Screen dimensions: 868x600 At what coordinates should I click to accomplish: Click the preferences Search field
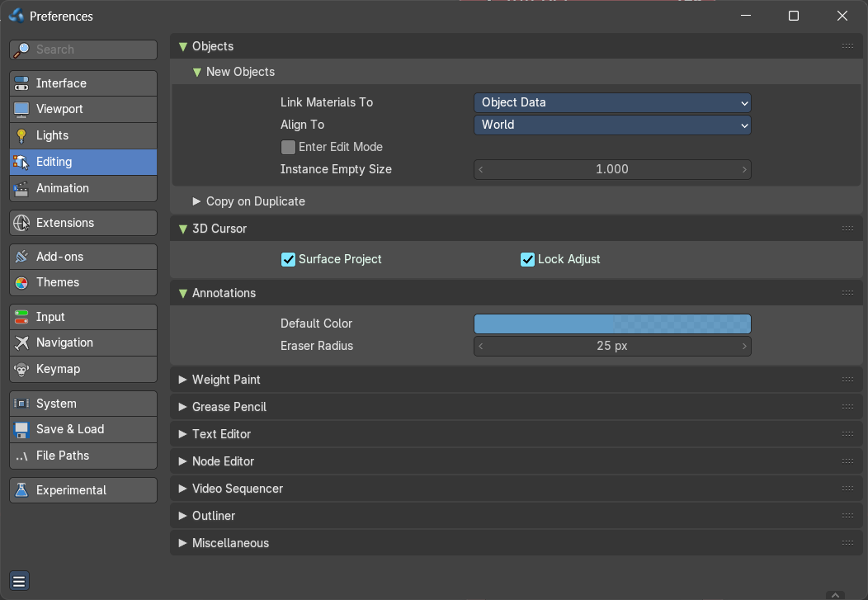coord(83,50)
